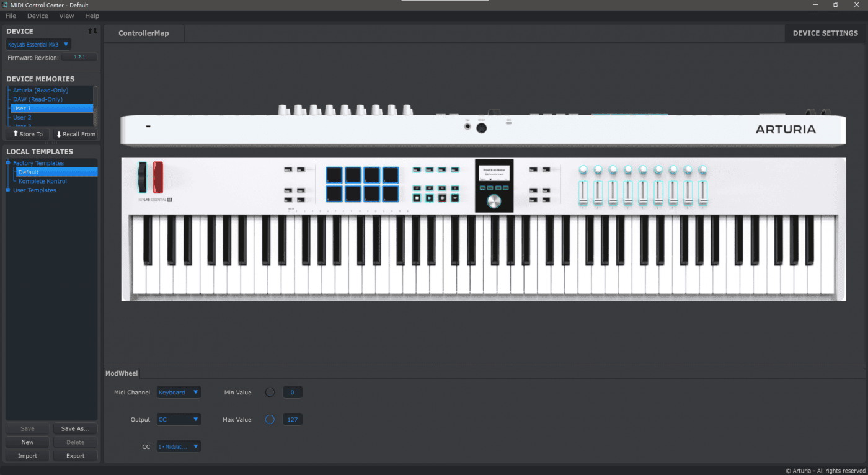Open the CC number Modulation dropdown

coord(179,446)
